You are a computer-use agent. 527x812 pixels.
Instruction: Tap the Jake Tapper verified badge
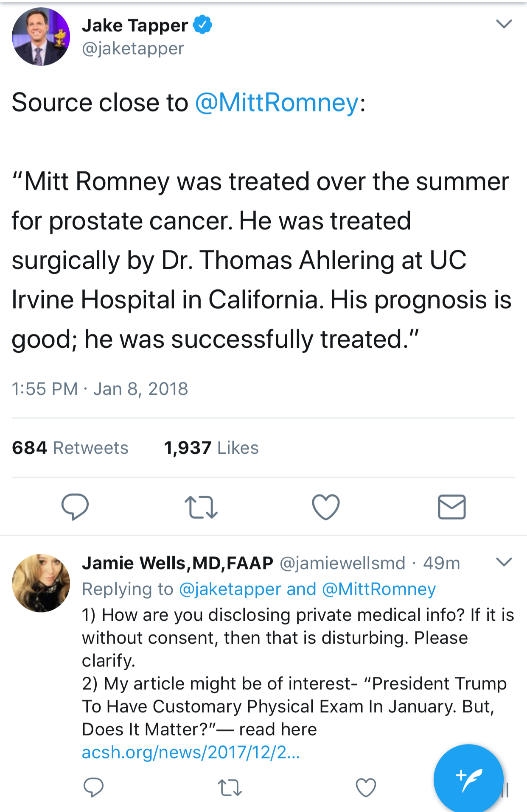[202, 25]
